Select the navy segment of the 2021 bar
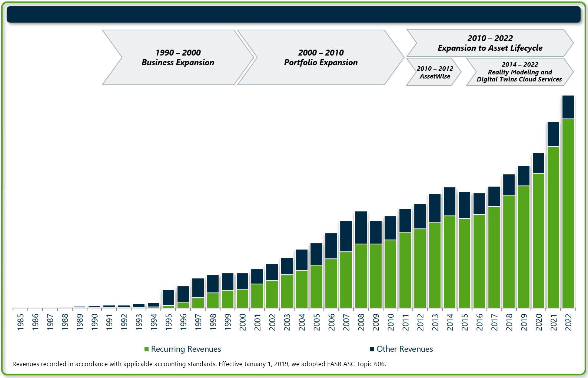This screenshot has width=588, height=378. [x=553, y=134]
